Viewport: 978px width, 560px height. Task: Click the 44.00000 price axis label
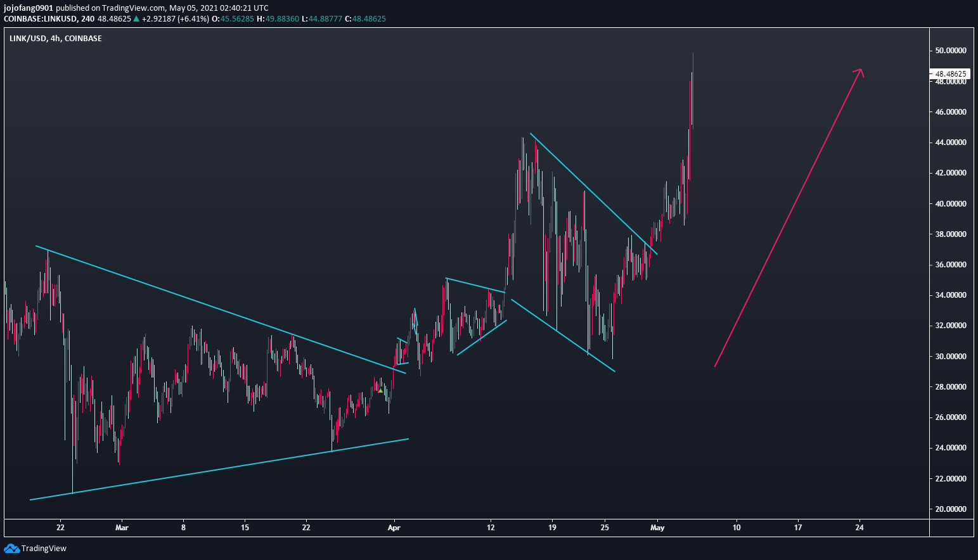[x=951, y=143]
